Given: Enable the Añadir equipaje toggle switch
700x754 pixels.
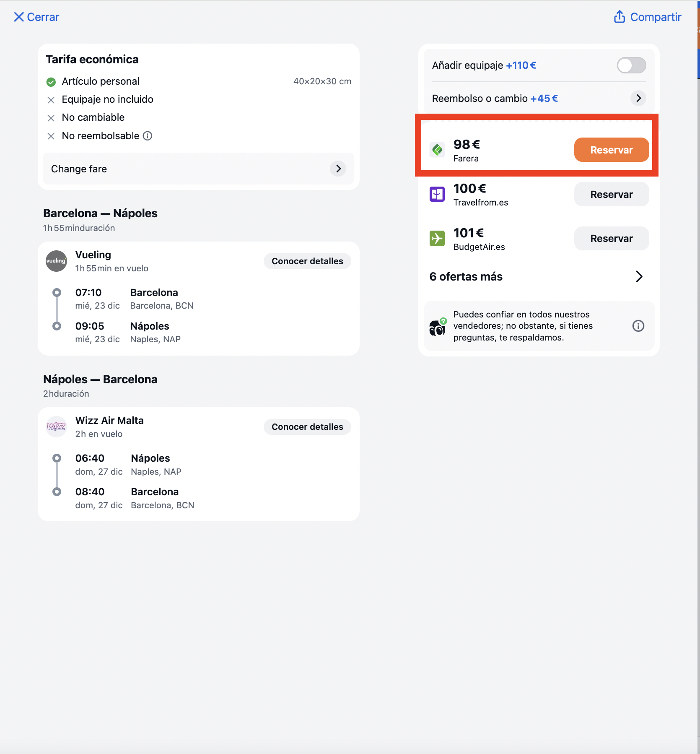Looking at the screenshot, I should (x=631, y=65).
